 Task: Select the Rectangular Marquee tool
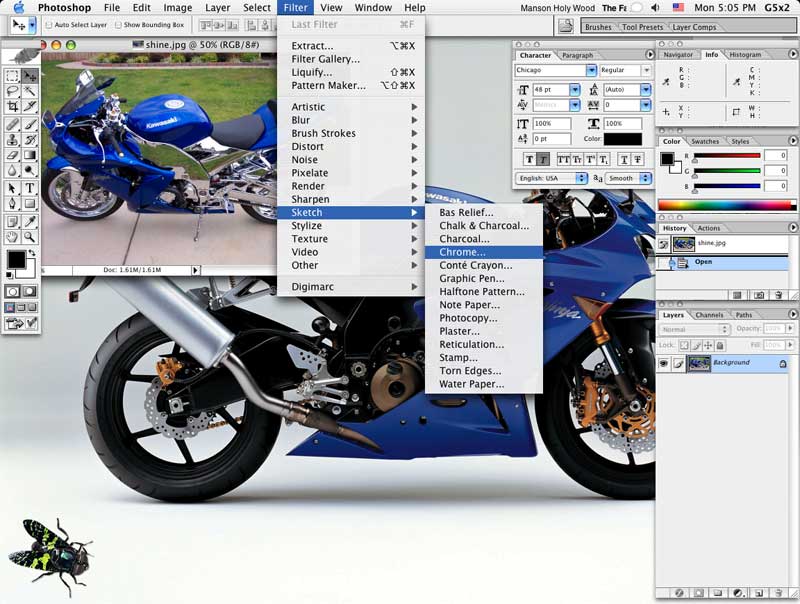12,76
